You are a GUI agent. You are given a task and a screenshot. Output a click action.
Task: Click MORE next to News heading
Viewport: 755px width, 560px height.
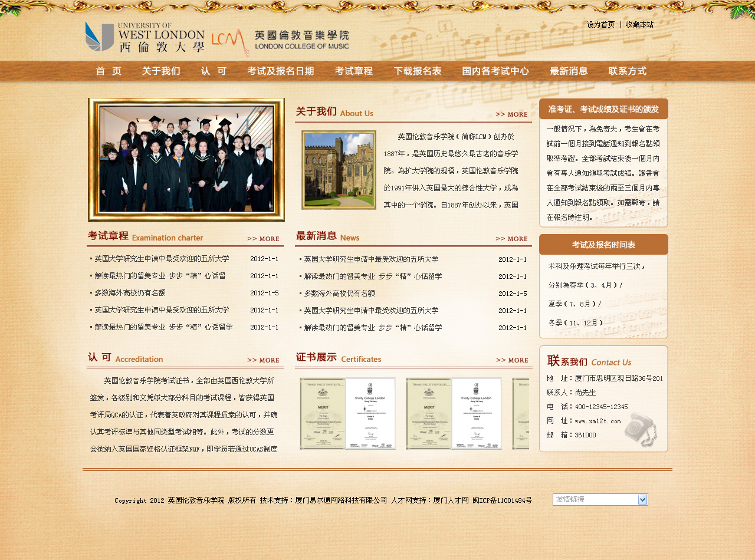click(511, 239)
